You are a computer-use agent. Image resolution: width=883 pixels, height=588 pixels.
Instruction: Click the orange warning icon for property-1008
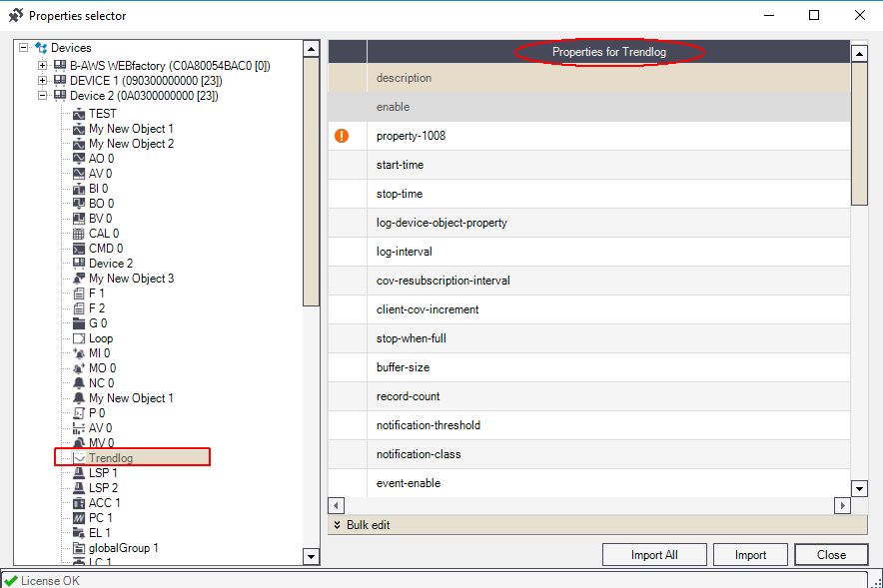coord(342,136)
